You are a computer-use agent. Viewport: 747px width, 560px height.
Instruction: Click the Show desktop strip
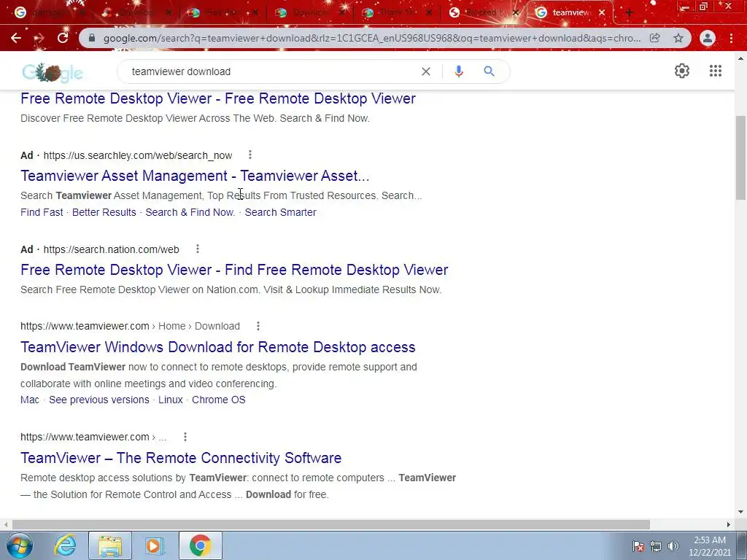coord(742,545)
